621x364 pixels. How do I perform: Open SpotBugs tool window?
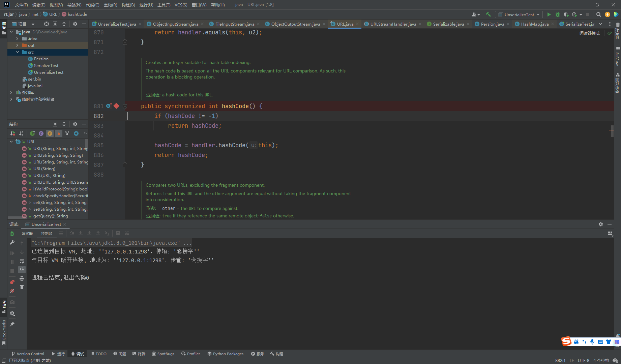163,354
